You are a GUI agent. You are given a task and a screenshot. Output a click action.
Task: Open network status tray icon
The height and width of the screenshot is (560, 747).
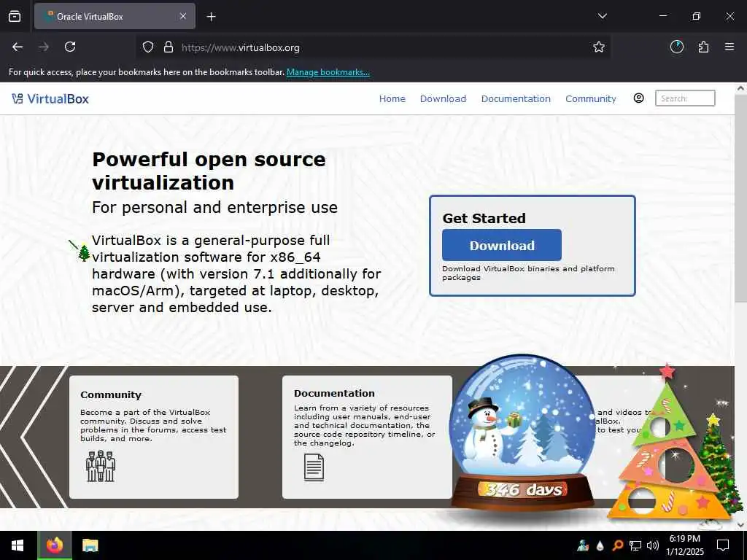coord(635,545)
